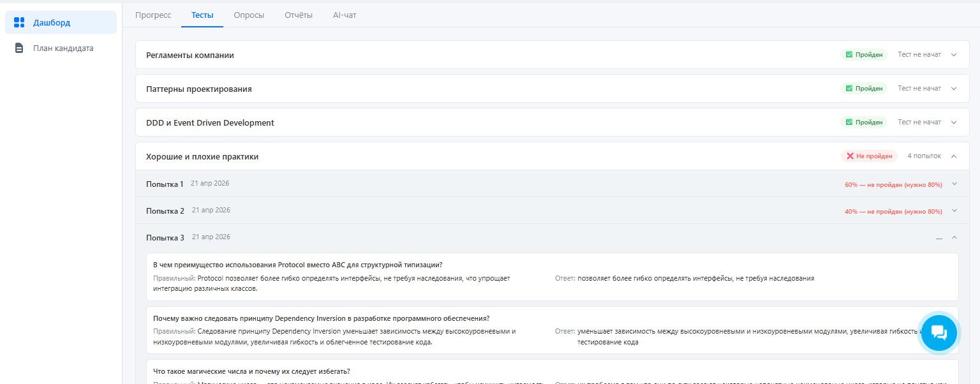Viewport: 980px width, 384px height.
Task: Click green check icon for DDD test
Action: pos(849,122)
